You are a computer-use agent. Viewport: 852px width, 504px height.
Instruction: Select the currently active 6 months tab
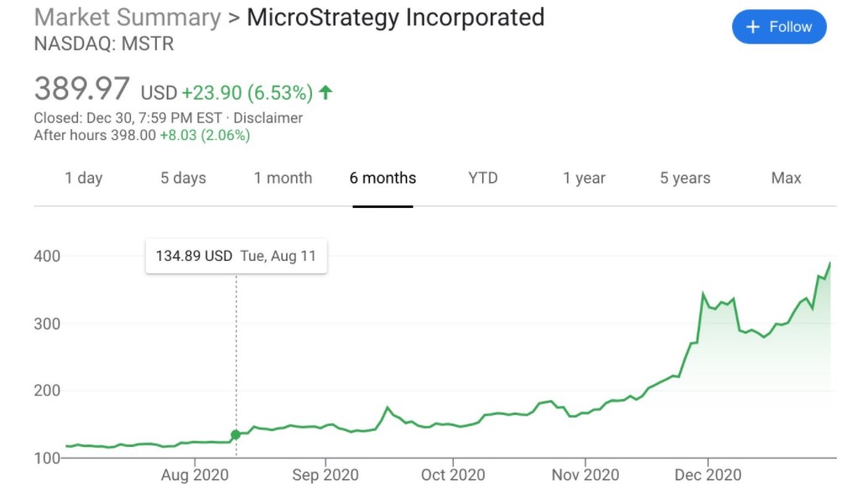pyautogui.click(x=382, y=178)
